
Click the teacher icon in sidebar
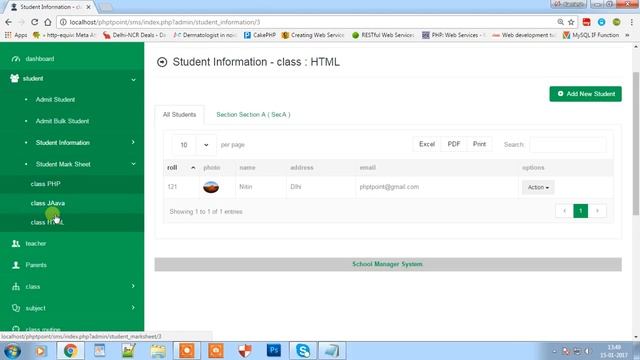[x=16, y=243]
